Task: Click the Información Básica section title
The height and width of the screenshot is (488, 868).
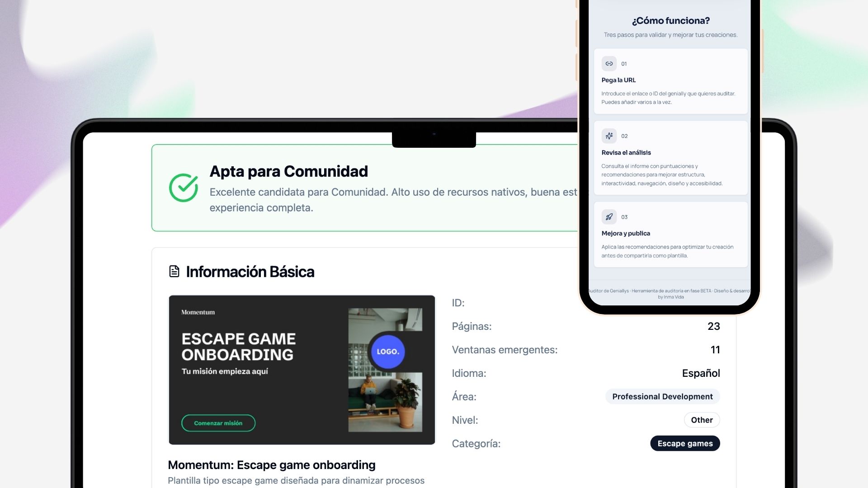Action: [250, 272]
